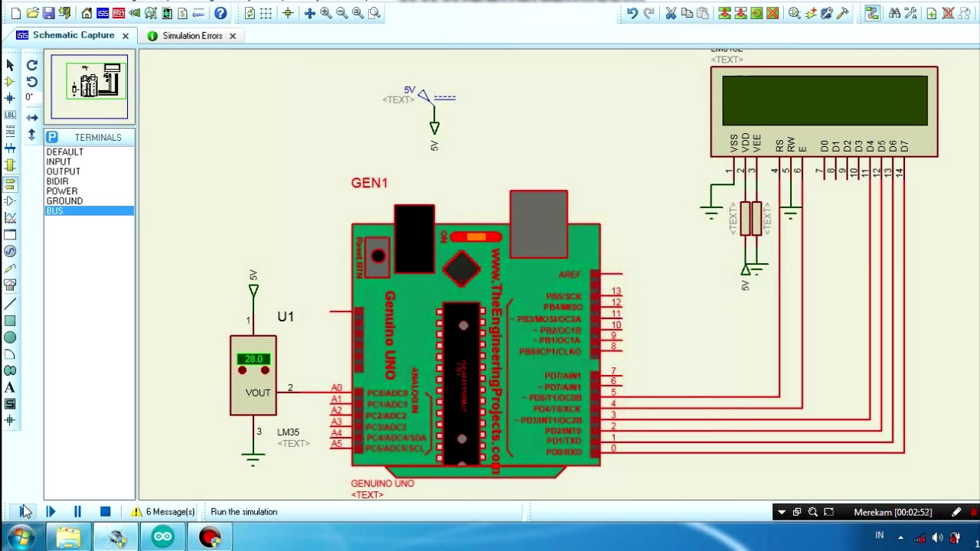Select the Graph Mode tool
980x551 pixels.
(x=10, y=218)
